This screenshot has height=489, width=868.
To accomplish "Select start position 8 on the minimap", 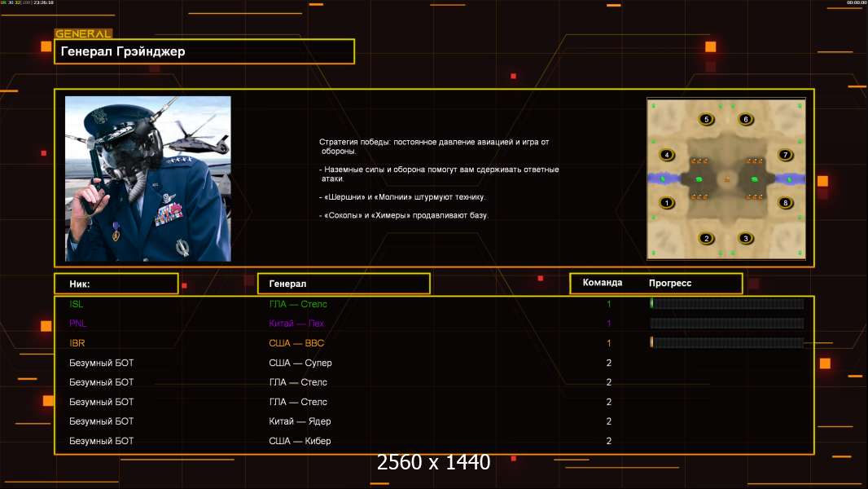I will click(x=785, y=203).
